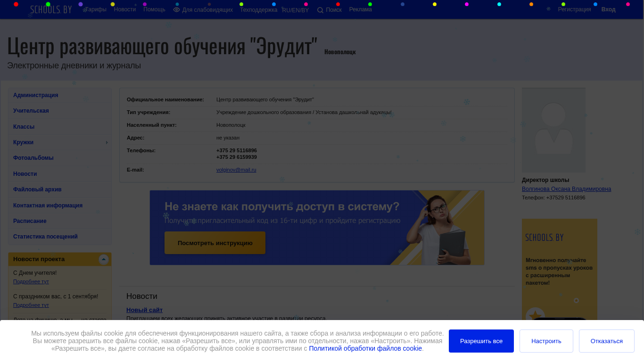Click the yellow SCHOOLS.BY sms advertisement banner
Screen dimensions: 644x362
[x=560, y=269]
